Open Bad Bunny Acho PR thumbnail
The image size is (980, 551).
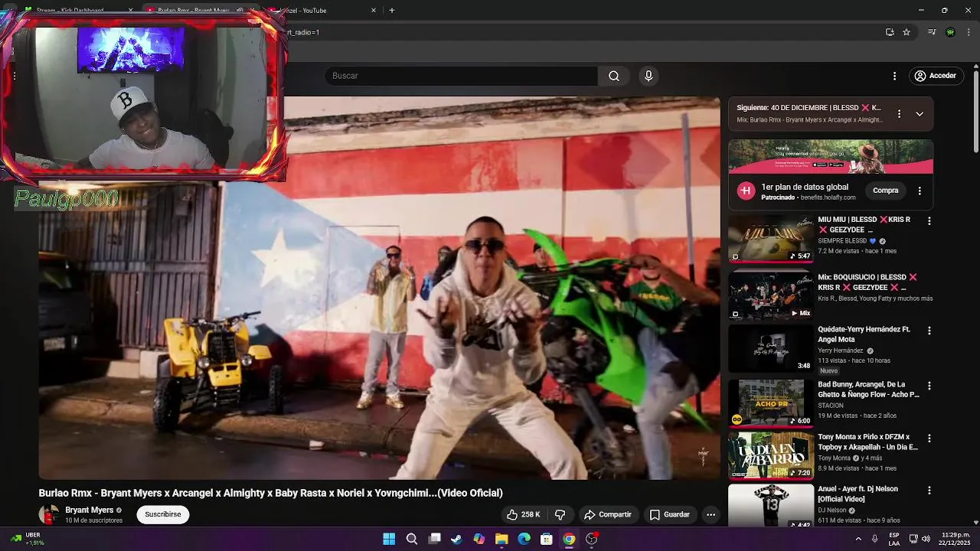[x=770, y=403]
